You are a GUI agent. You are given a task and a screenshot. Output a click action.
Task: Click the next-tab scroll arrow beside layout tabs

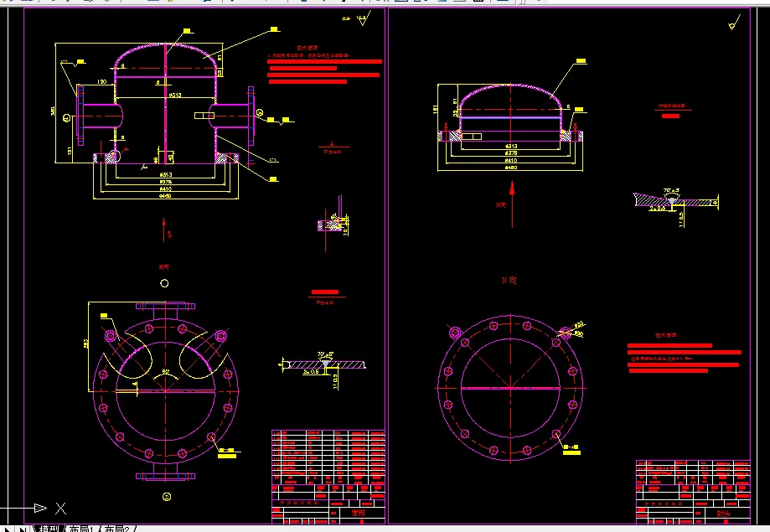[x=8, y=529]
